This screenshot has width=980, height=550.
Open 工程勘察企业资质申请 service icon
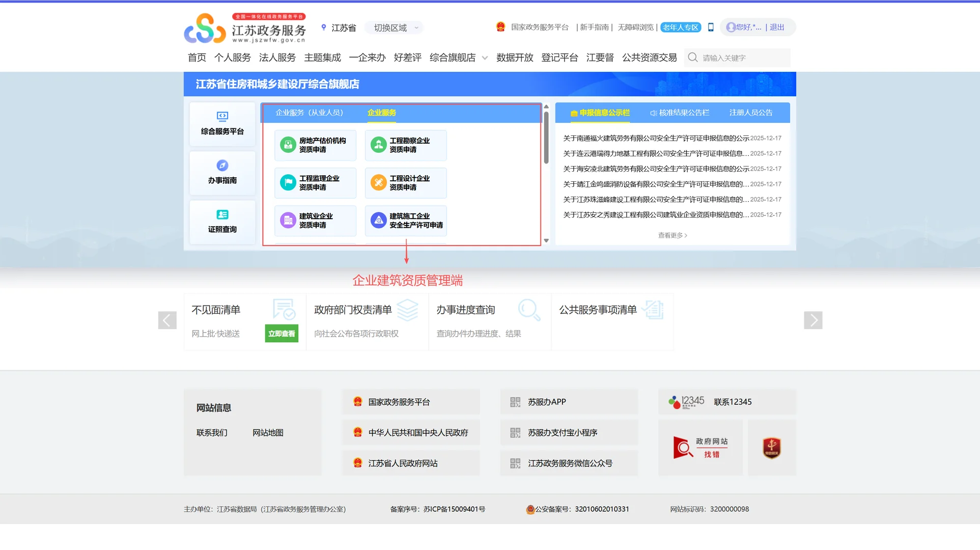[x=405, y=145]
